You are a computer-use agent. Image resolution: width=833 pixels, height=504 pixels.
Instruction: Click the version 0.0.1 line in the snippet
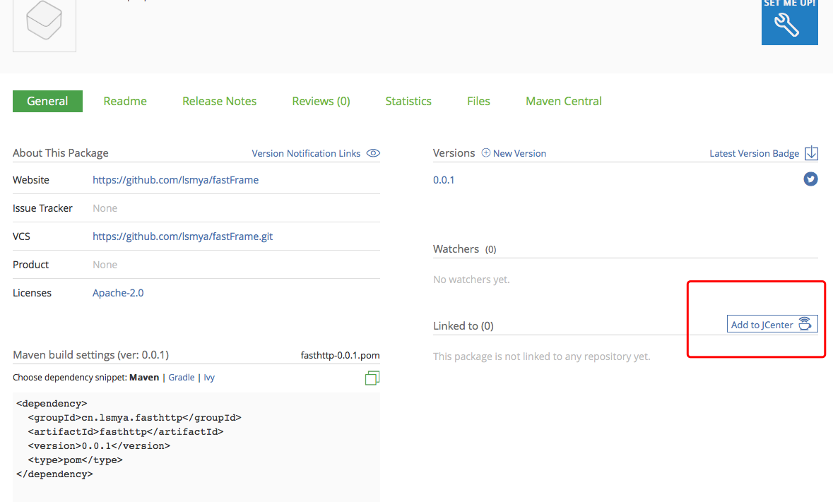pos(99,445)
